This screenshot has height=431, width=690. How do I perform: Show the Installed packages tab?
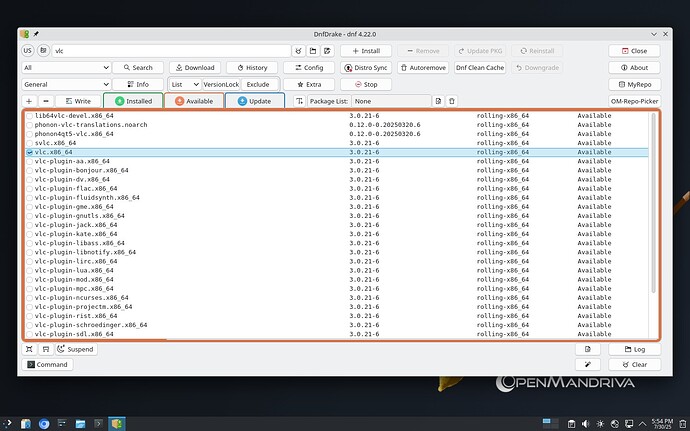coord(133,101)
